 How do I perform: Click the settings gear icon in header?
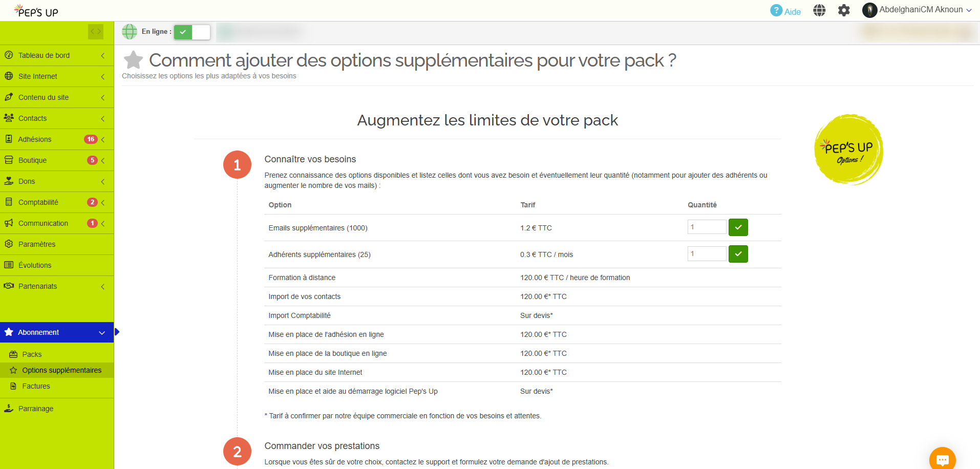(x=844, y=10)
